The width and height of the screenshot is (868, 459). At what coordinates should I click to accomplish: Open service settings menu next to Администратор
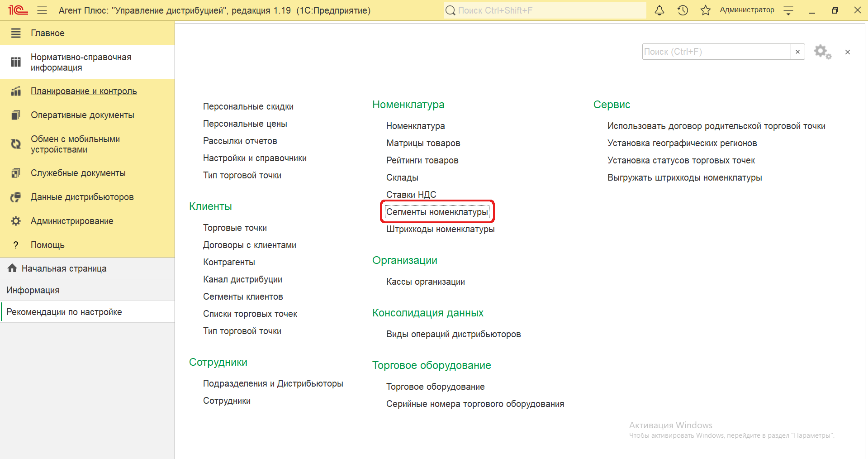pyautogui.click(x=788, y=11)
